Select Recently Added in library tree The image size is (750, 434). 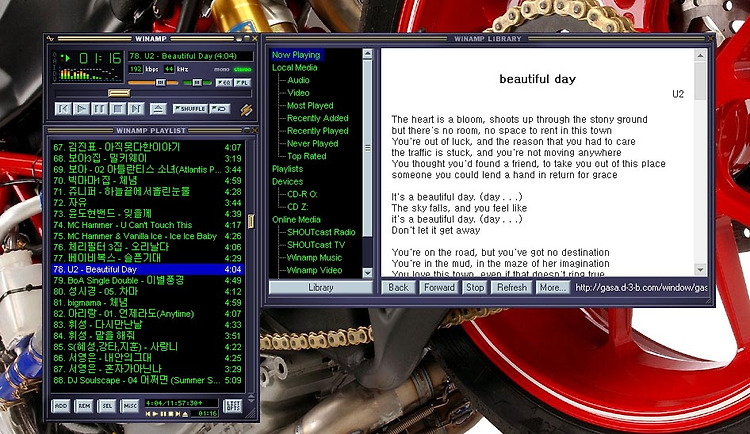point(318,118)
